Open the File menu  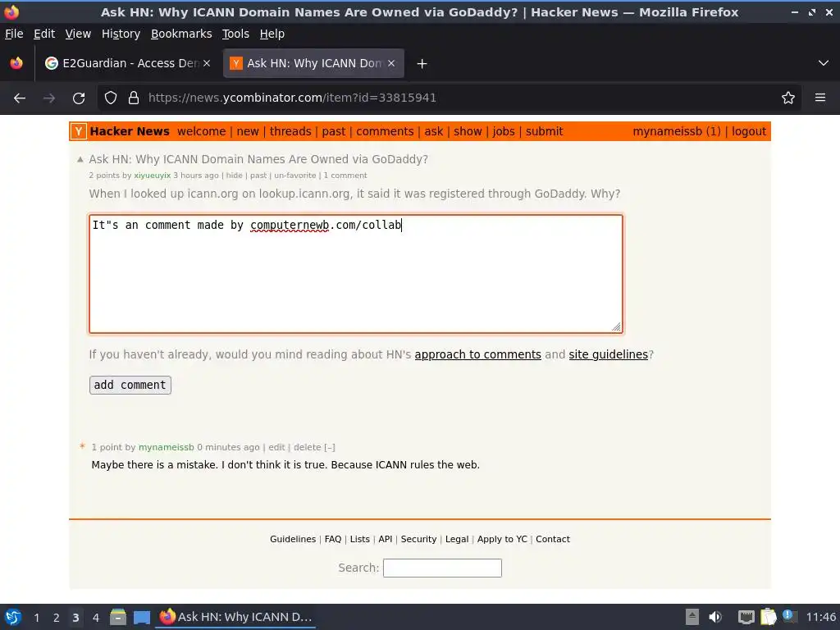[x=14, y=34]
